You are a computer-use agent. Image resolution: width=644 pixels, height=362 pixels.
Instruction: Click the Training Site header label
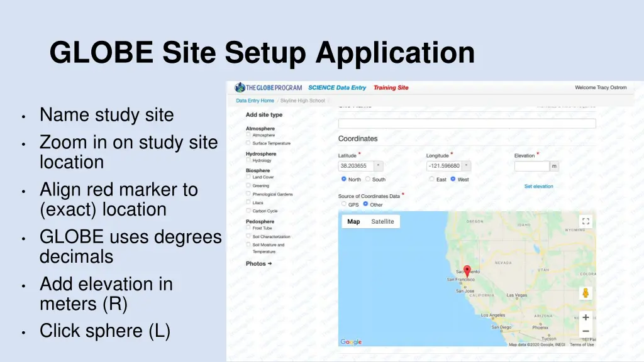pyautogui.click(x=391, y=87)
